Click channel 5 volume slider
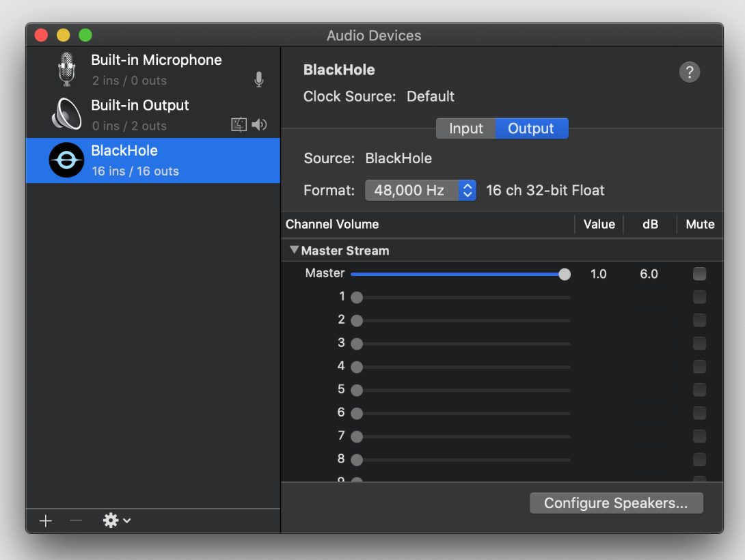This screenshot has width=745, height=560. (461, 390)
